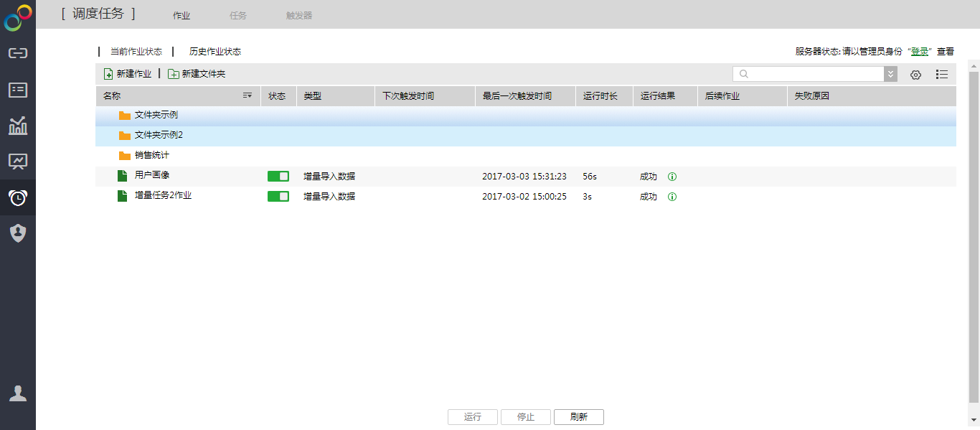Click the list view icon in toolbar
Viewport: 980px width, 430px height.
tap(942, 75)
